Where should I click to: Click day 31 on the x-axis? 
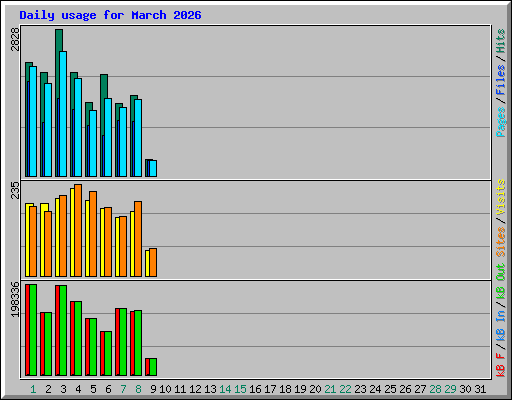[x=480, y=389]
